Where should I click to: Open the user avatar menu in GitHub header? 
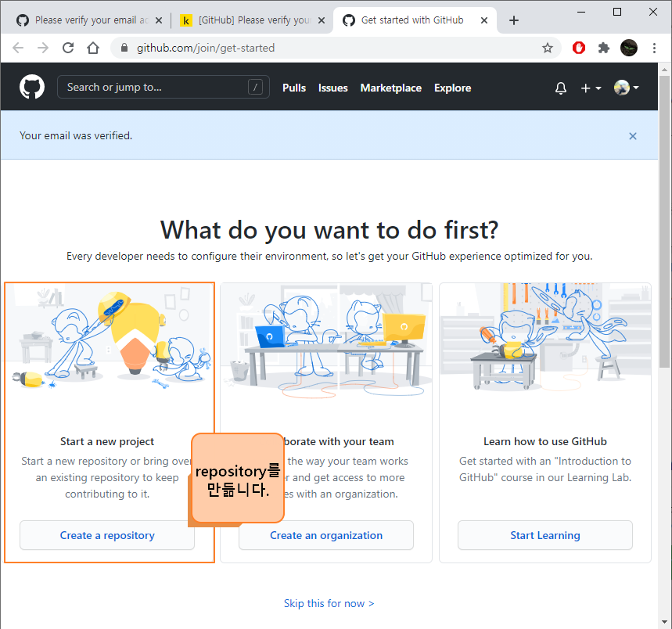[626, 88]
